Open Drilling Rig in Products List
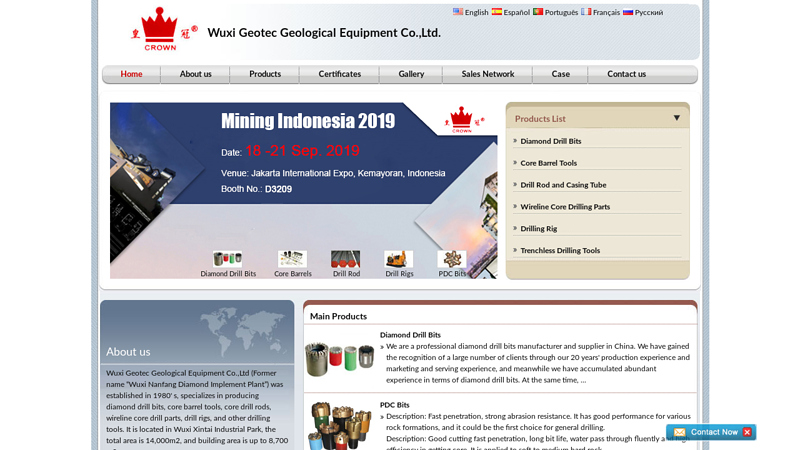 [x=539, y=229]
